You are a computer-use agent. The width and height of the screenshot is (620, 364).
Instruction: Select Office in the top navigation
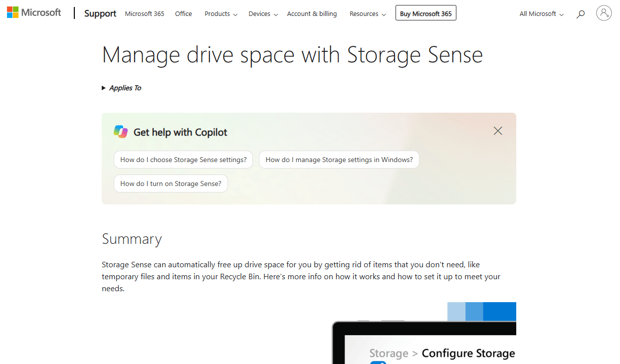184,14
